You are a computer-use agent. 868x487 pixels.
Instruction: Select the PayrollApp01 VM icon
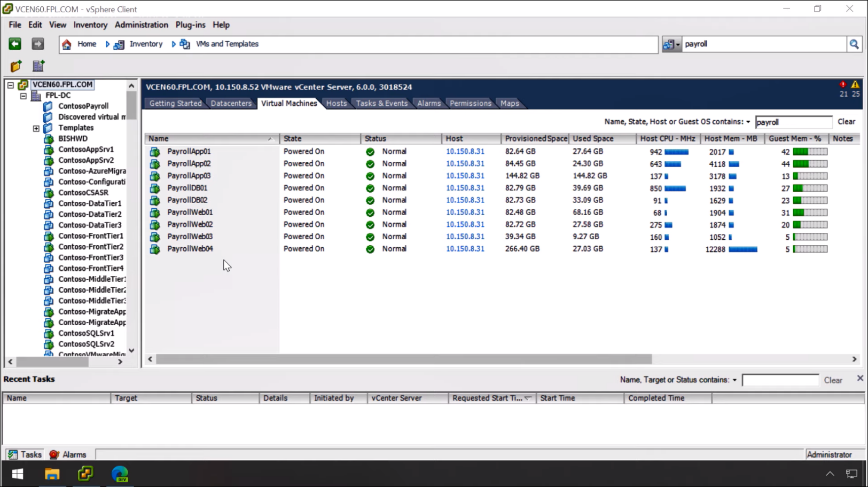point(155,152)
